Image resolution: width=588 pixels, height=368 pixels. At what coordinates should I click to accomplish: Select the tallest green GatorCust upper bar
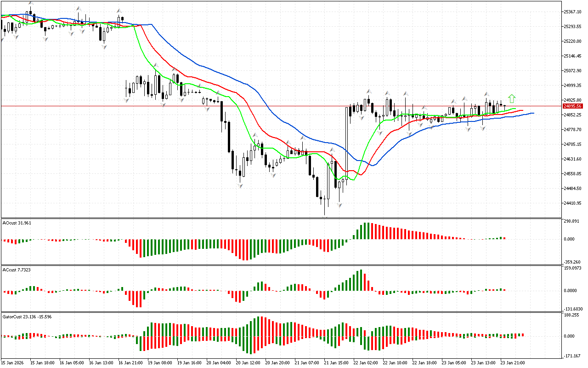click(x=259, y=326)
